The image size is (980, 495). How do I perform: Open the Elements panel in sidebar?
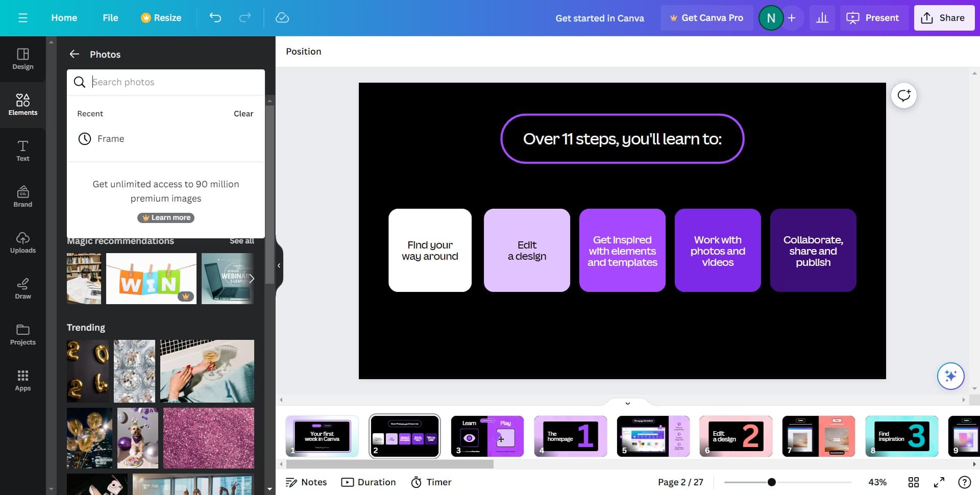point(22,105)
